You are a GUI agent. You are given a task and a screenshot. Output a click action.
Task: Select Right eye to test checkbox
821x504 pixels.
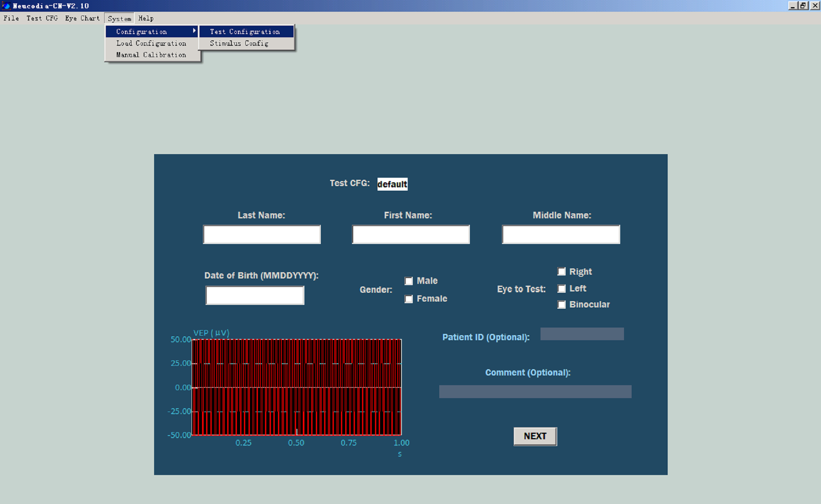coord(561,272)
